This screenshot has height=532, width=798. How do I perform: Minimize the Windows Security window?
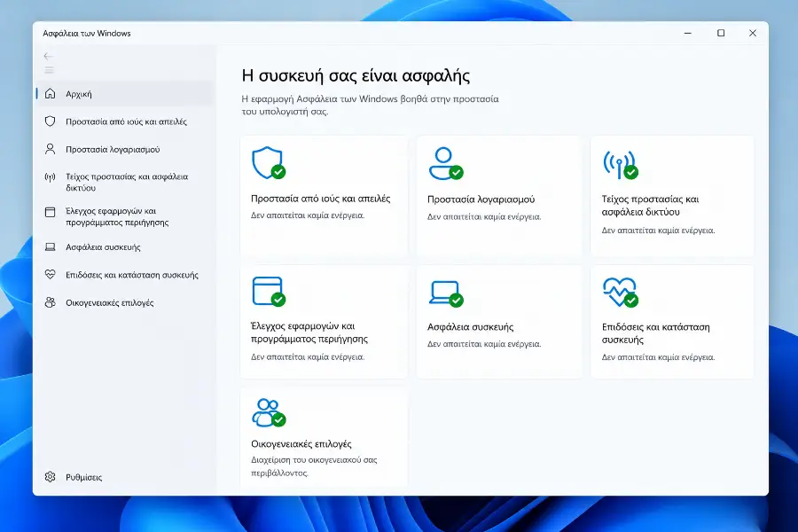(x=687, y=33)
